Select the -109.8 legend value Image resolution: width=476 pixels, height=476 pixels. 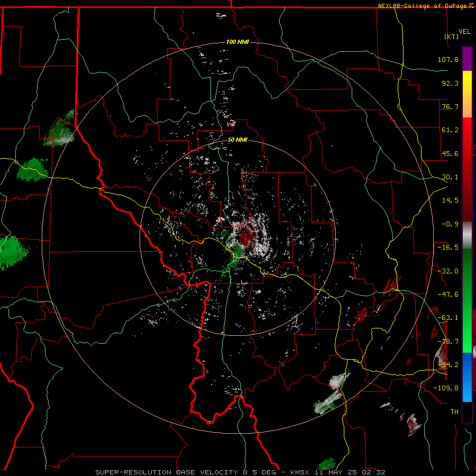click(446, 388)
